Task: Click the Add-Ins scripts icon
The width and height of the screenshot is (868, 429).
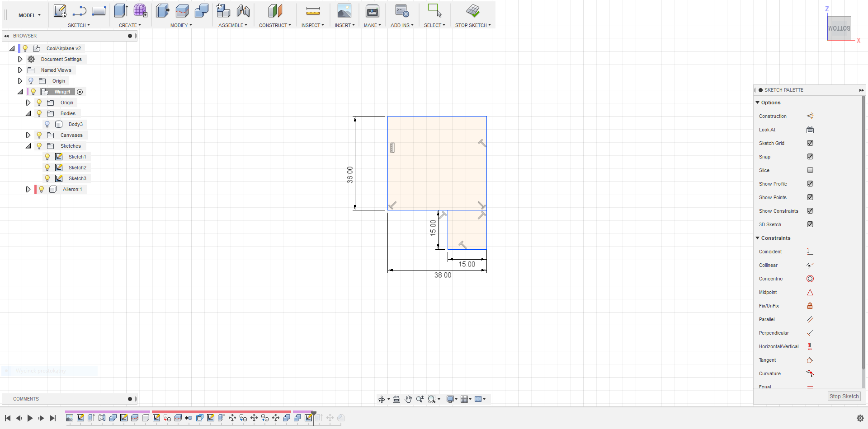Action: click(x=402, y=10)
